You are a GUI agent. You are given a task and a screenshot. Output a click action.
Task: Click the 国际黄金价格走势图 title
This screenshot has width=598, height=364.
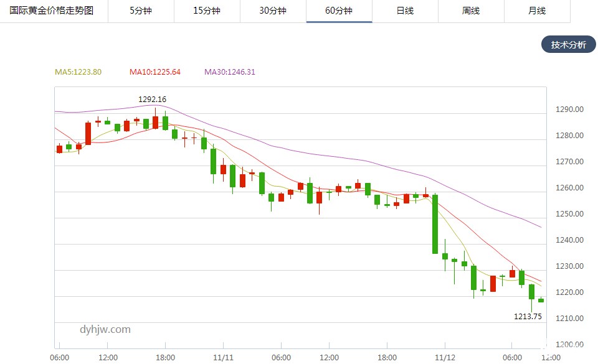52,11
